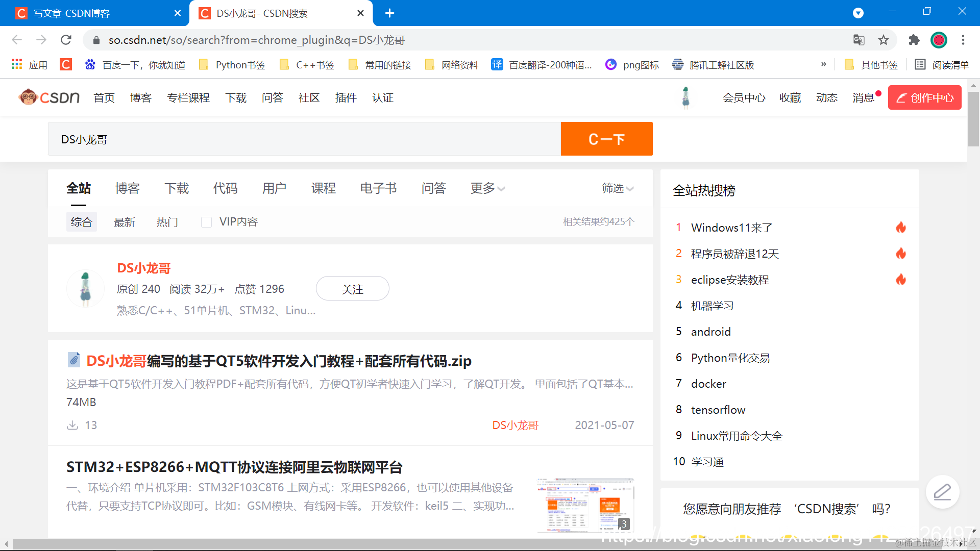Enable the VIP内容 checkbox
This screenshot has width=980, height=551.
click(x=206, y=222)
